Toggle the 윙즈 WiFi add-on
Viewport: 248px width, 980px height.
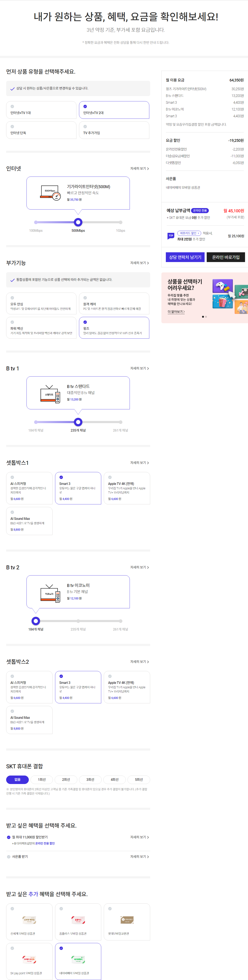114,328
